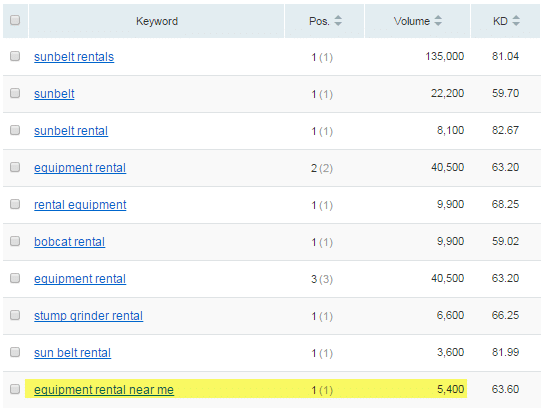Sort table by Pos. column arrows
Image resolution: width=541 pixels, height=408 pixels.
[338, 21]
